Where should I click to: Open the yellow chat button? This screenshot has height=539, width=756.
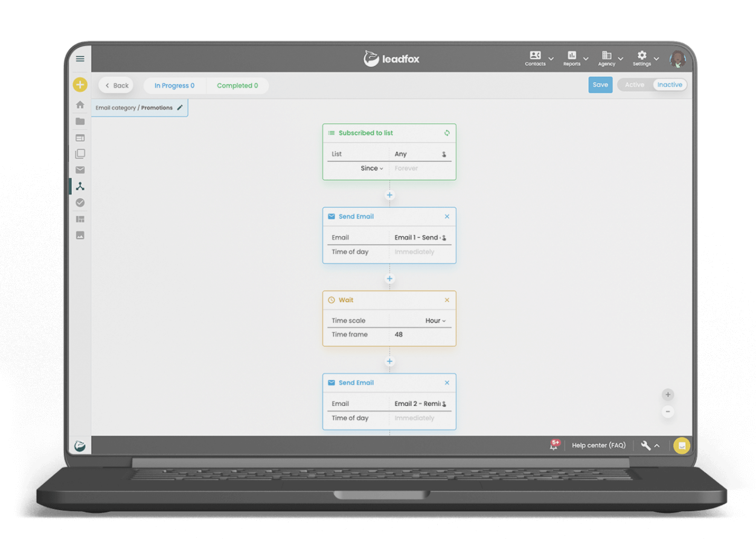(x=682, y=446)
